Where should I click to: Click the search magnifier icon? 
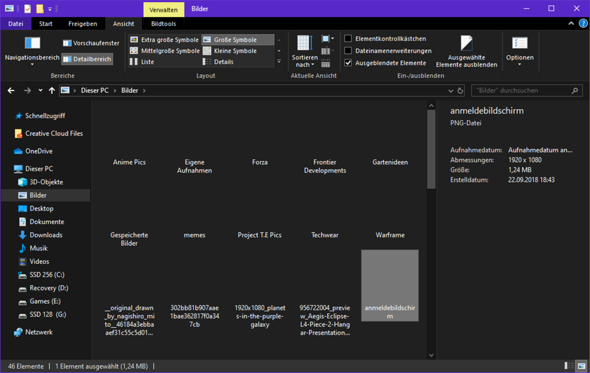(575, 91)
